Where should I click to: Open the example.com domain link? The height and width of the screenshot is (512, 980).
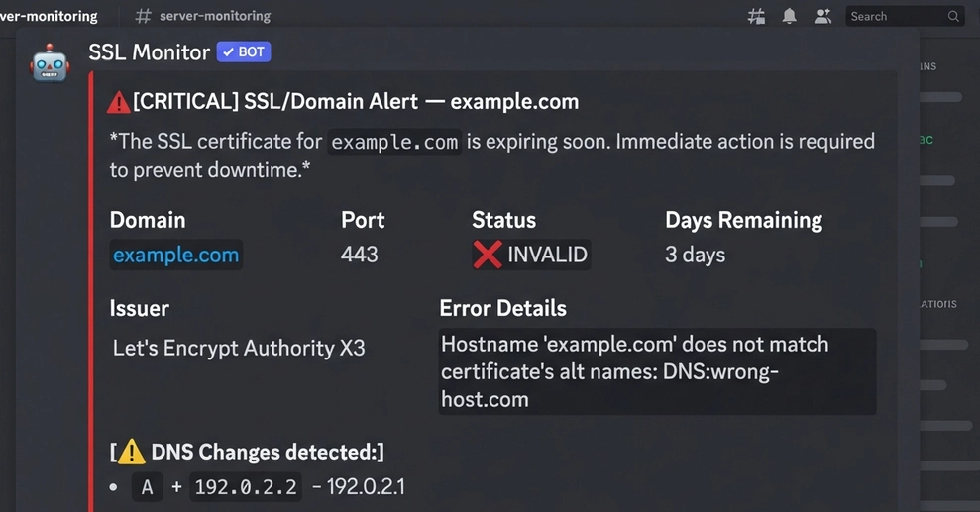pyautogui.click(x=175, y=255)
